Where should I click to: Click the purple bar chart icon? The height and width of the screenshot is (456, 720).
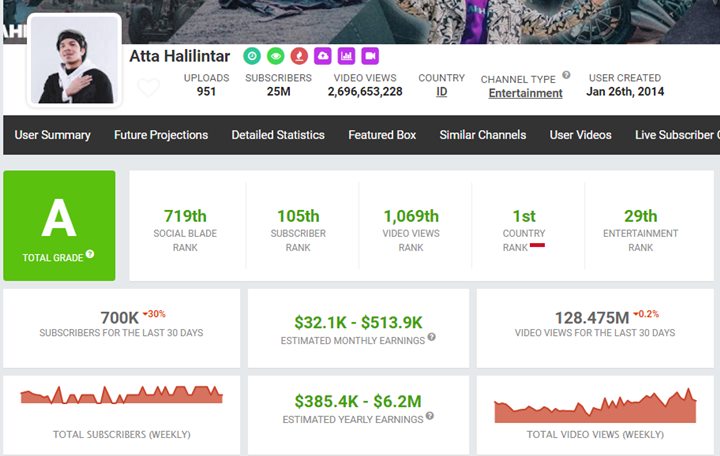346,56
